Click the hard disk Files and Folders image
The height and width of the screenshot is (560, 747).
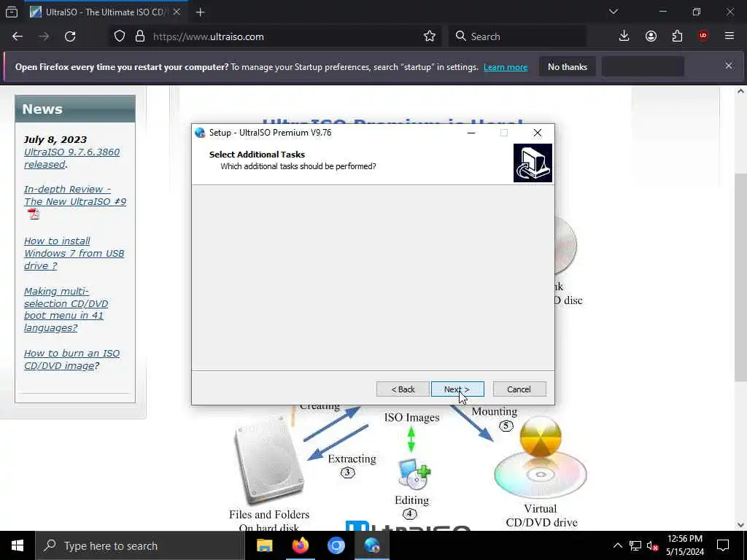[270, 460]
